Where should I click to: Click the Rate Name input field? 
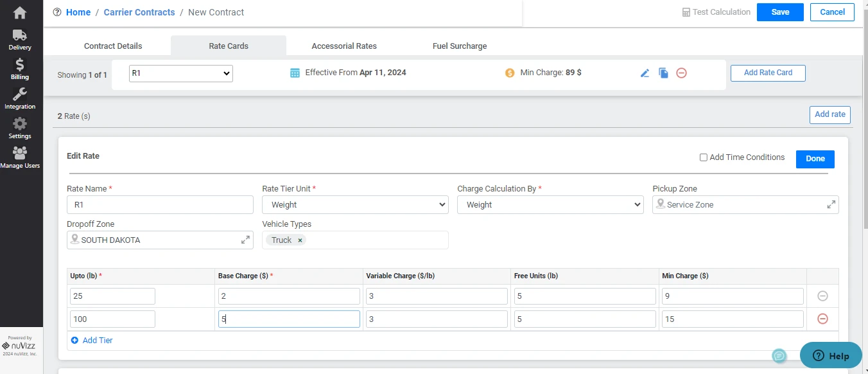click(160, 205)
